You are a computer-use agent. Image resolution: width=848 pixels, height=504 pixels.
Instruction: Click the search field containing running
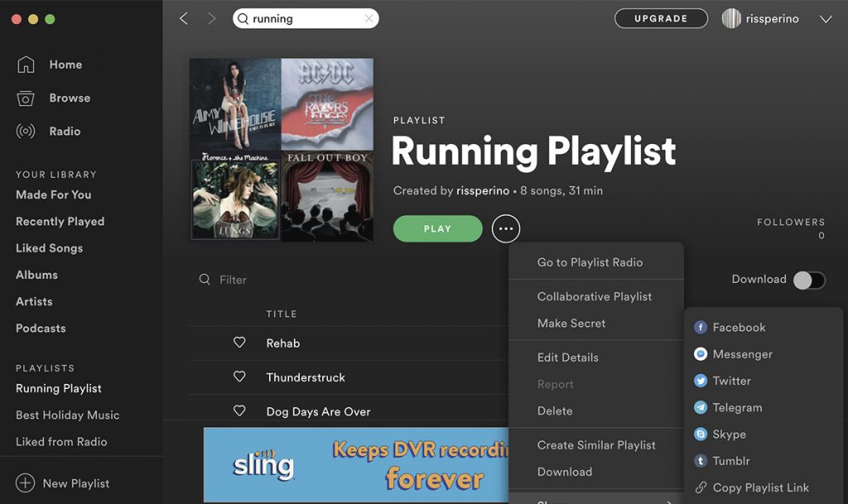point(306,18)
